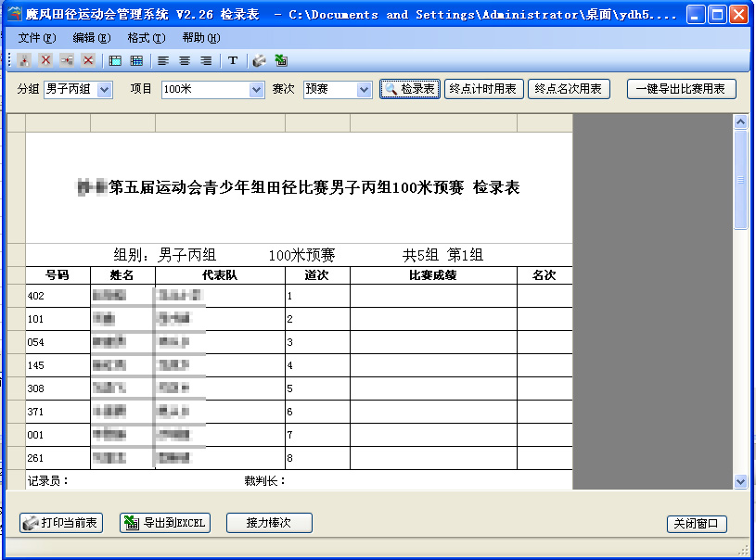Screen dimensions: 756x560
Task: Align text left
Action: 163,60
